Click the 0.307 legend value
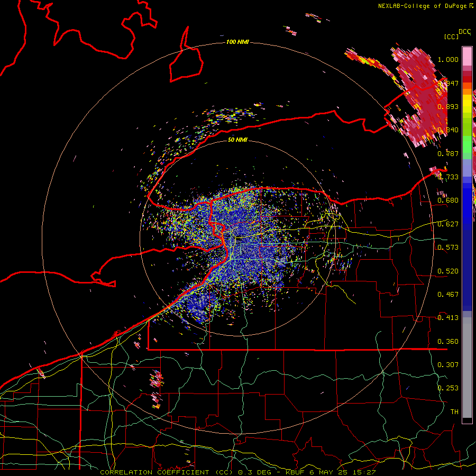This screenshot has height=476, width=476. click(x=448, y=364)
